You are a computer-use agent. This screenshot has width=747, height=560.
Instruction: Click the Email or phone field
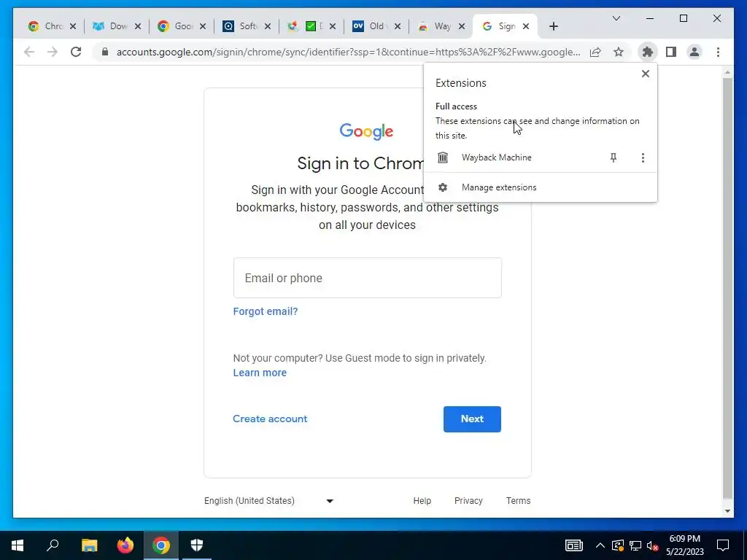click(368, 278)
